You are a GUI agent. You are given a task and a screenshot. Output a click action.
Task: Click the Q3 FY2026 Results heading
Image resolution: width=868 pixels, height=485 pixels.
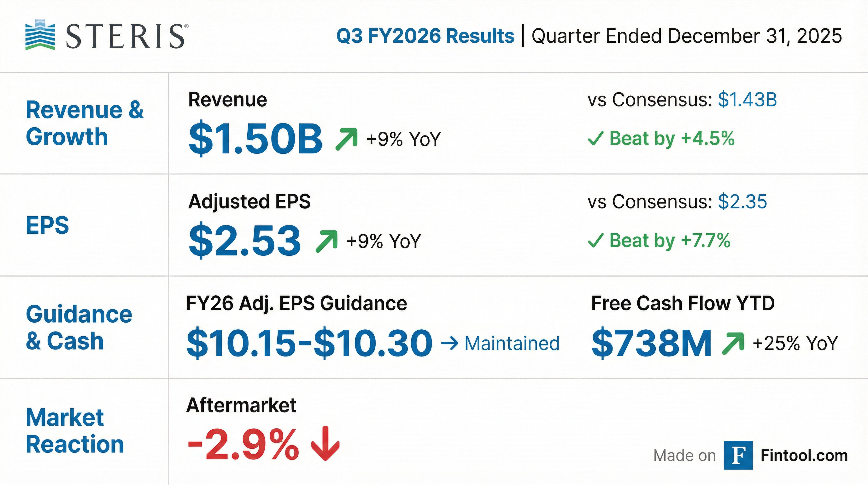(425, 36)
